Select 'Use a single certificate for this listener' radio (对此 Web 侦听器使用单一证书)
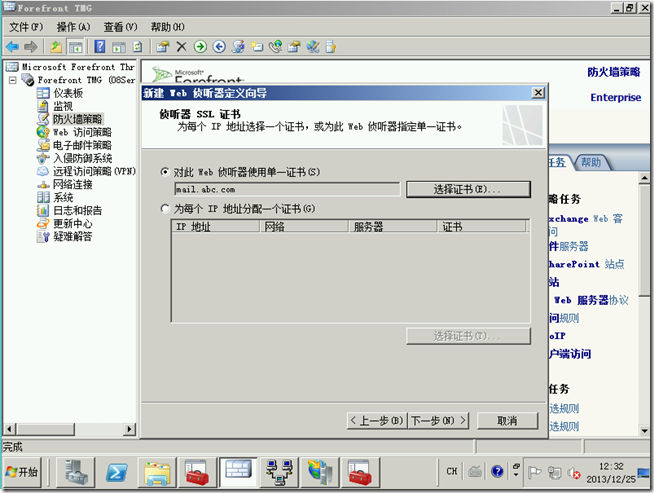The image size is (654, 493). point(165,172)
